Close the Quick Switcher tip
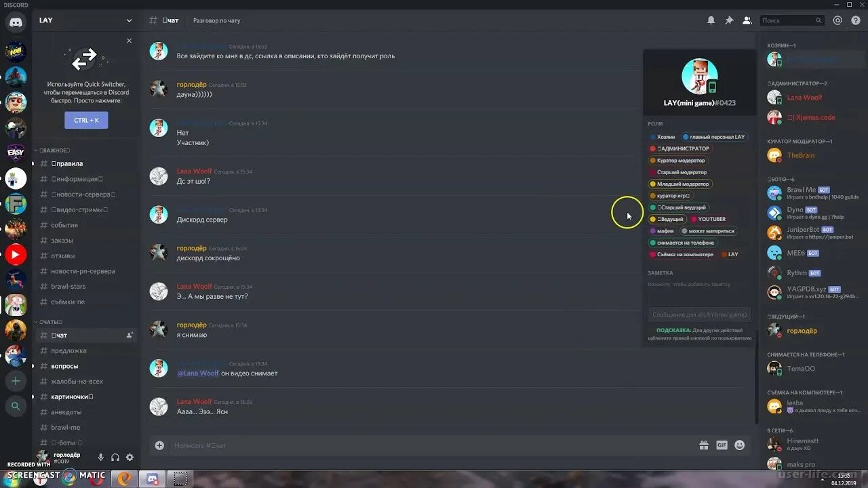 pyautogui.click(x=130, y=41)
